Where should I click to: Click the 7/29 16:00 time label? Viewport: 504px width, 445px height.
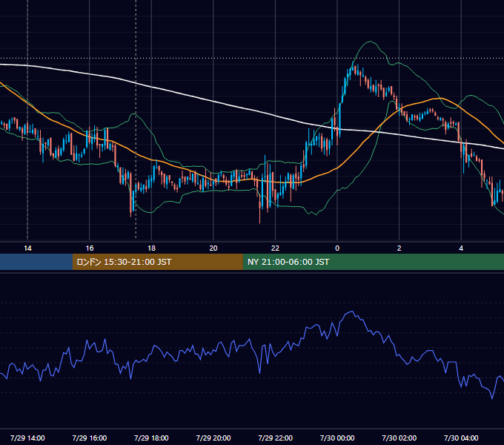90,438
